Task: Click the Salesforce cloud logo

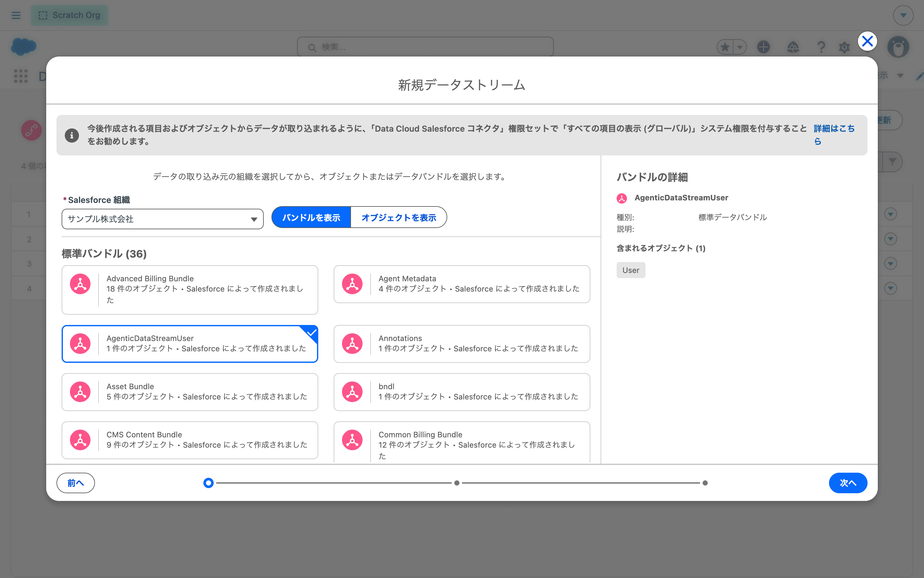Action: coord(24,47)
